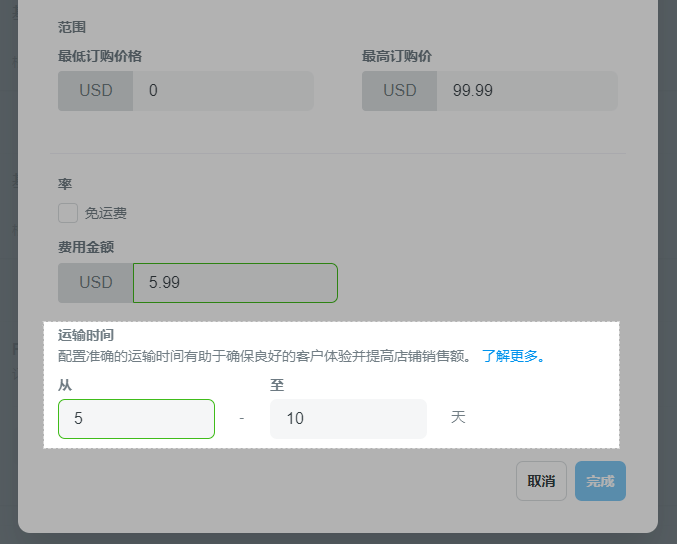This screenshot has width=677, height=544.
Task: Click the USD prefix beside 最低订购价格
Action: (96, 91)
